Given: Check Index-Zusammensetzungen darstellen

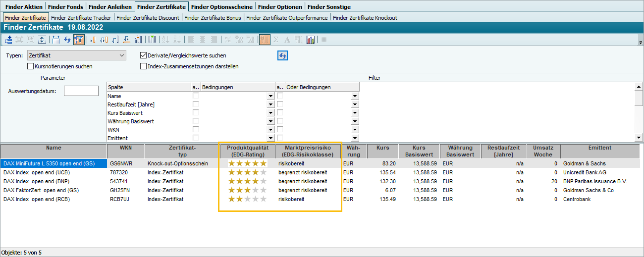Looking at the screenshot, I should 144,66.
